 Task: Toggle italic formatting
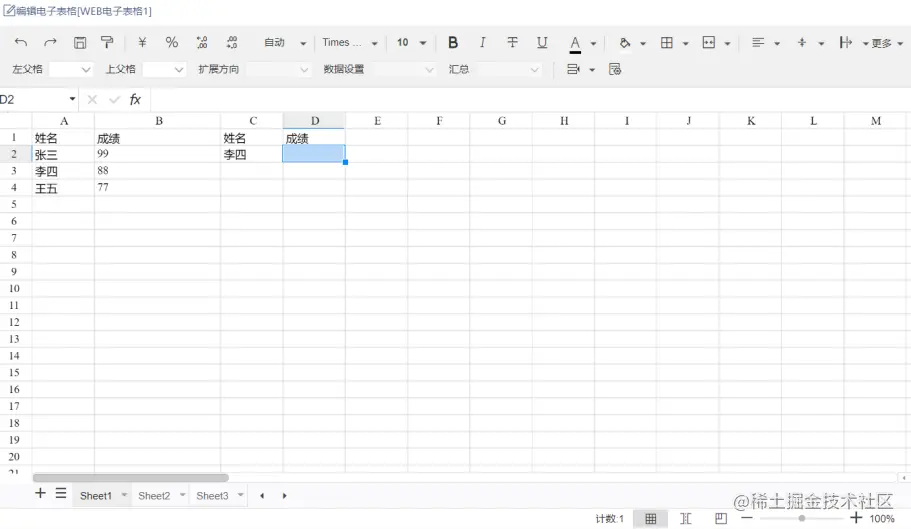(482, 42)
